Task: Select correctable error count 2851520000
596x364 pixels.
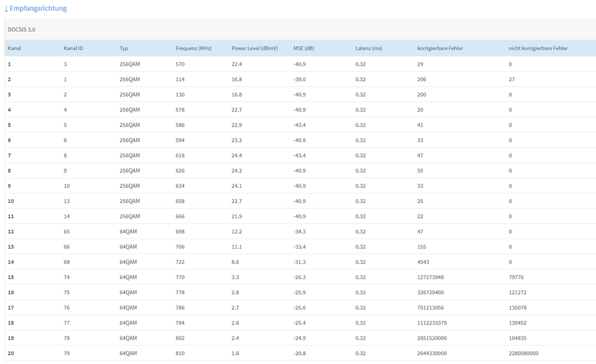Action: 432,338
